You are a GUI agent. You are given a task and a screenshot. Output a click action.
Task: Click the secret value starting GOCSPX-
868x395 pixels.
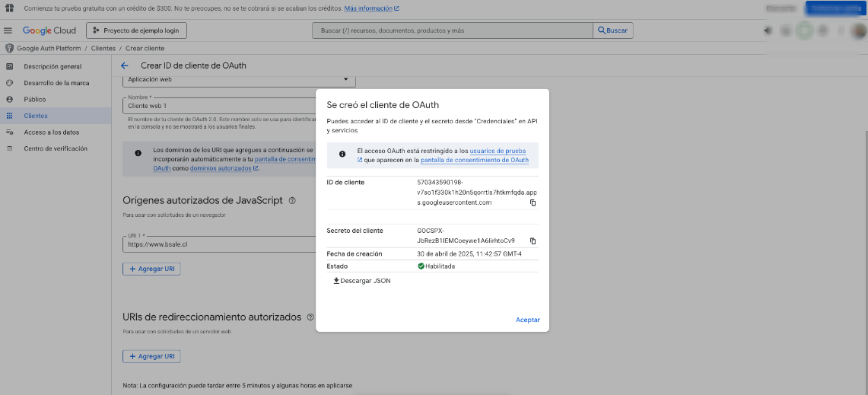point(466,235)
